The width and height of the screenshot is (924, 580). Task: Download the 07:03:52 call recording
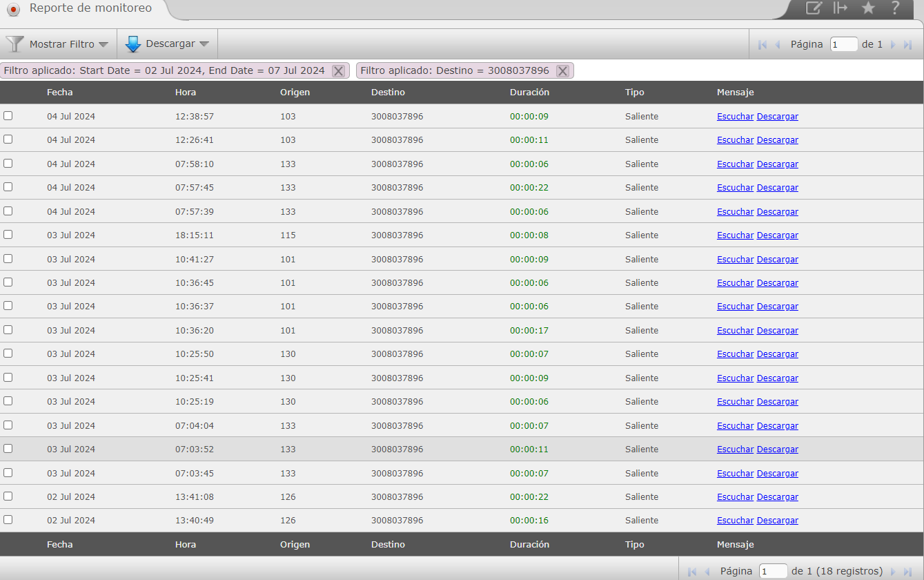(777, 449)
